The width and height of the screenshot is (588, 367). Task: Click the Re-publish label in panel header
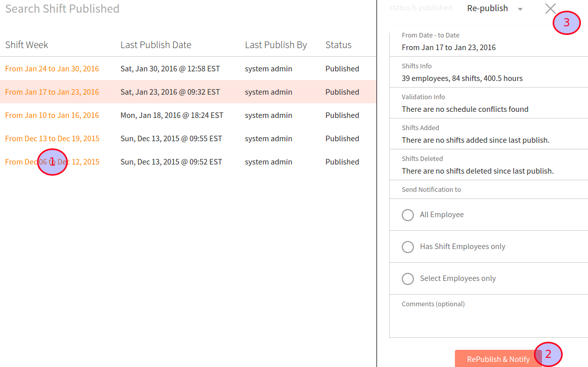(487, 9)
